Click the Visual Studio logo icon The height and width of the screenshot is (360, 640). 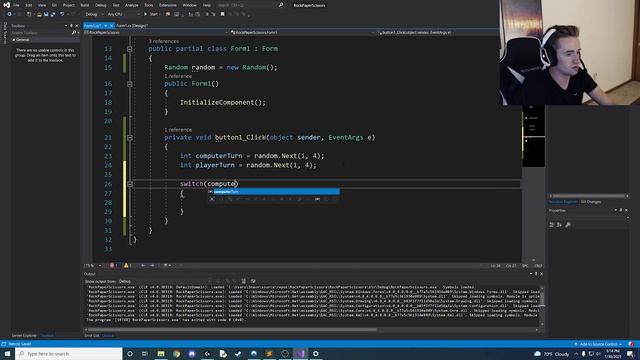[x=6, y=5]
